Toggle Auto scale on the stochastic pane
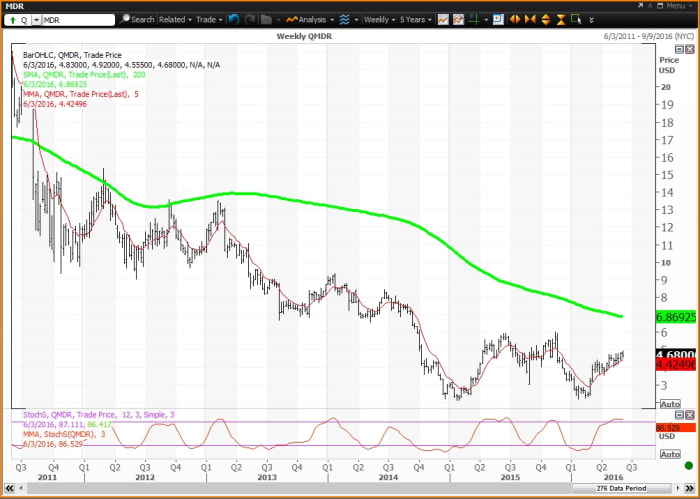 click(x=668, y=454)
